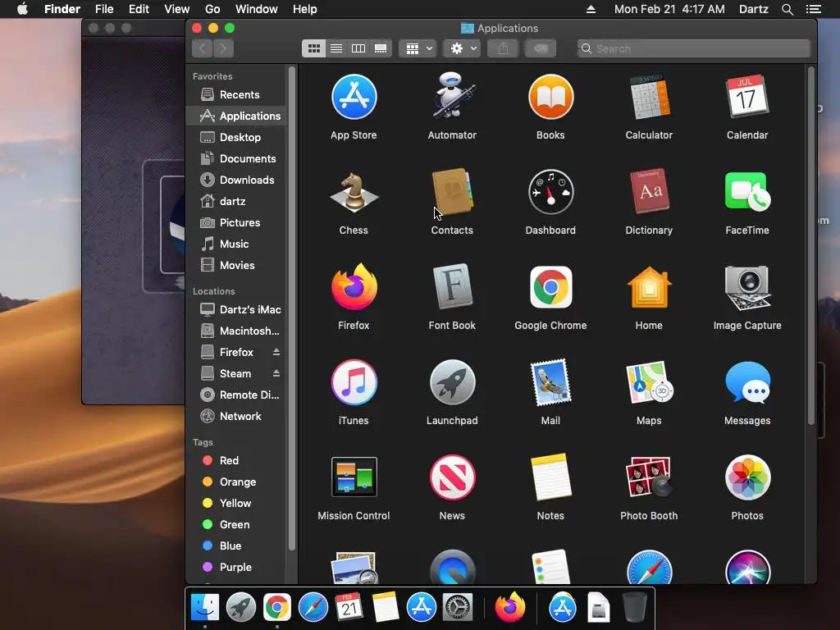
Task: Open the News app icon
Action: click(x=452, y=477)
